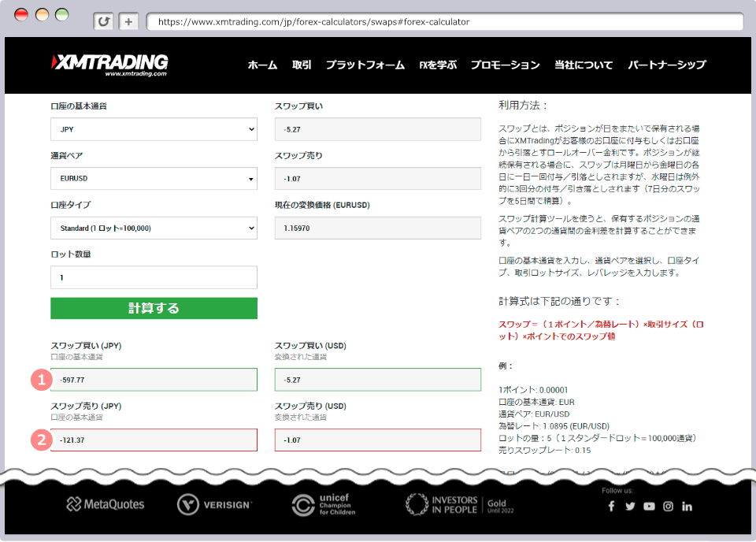Click the lot quantity input field

[154, 277]
